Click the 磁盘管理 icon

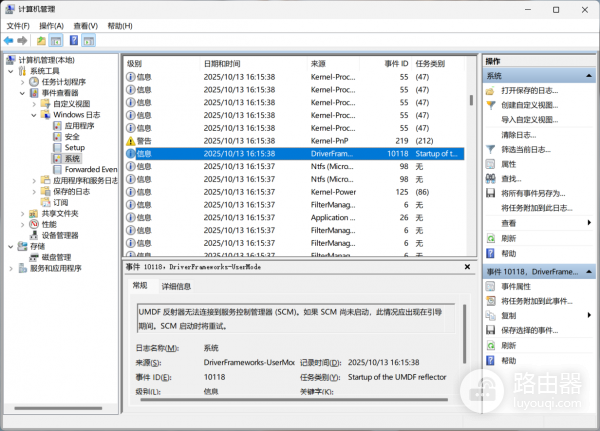click(34, 257)
